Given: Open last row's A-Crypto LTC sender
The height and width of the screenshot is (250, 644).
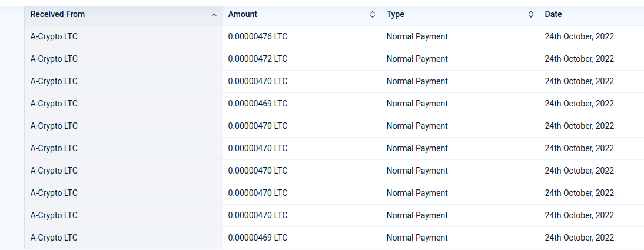Looking at the screenshot, I should point(54,237).
